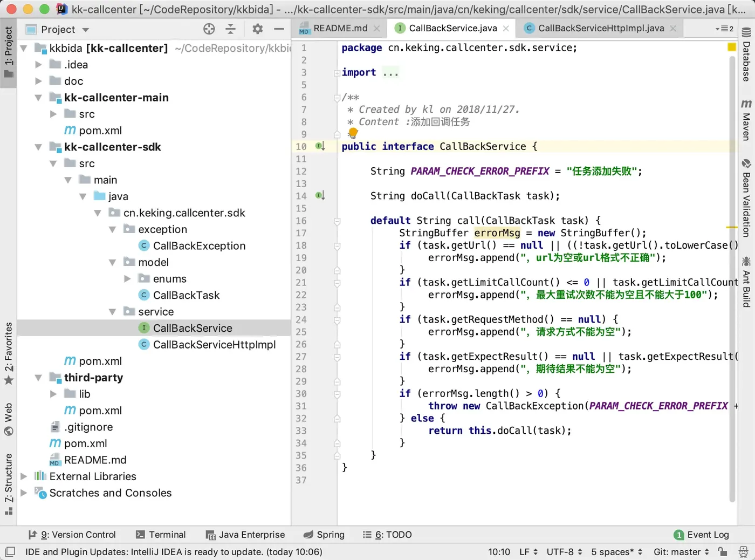
Task: Click the inspector face icon in status bar
Action: pyautogui.click(x=743, y=551)
